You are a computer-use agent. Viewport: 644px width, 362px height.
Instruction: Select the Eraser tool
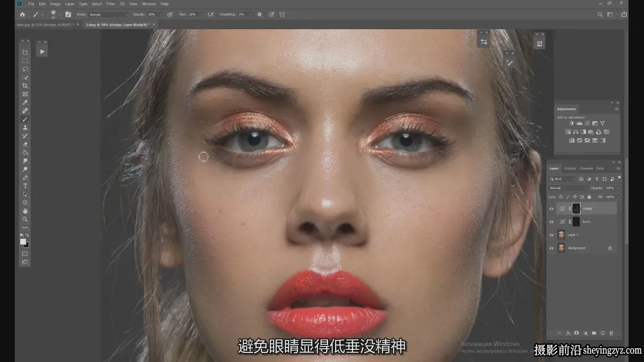(25, 144)
